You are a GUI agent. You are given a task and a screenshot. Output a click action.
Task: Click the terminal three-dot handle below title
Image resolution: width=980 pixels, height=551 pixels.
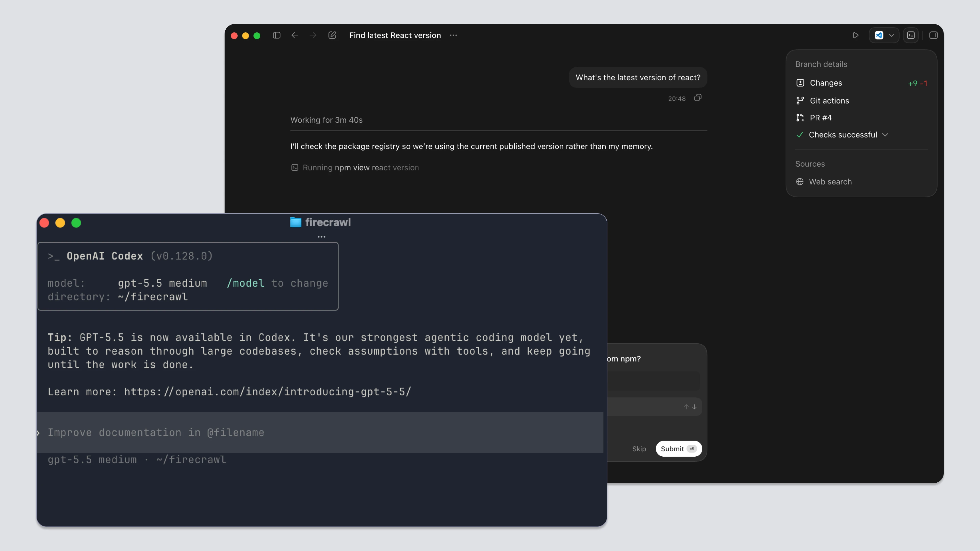[322, 237]
